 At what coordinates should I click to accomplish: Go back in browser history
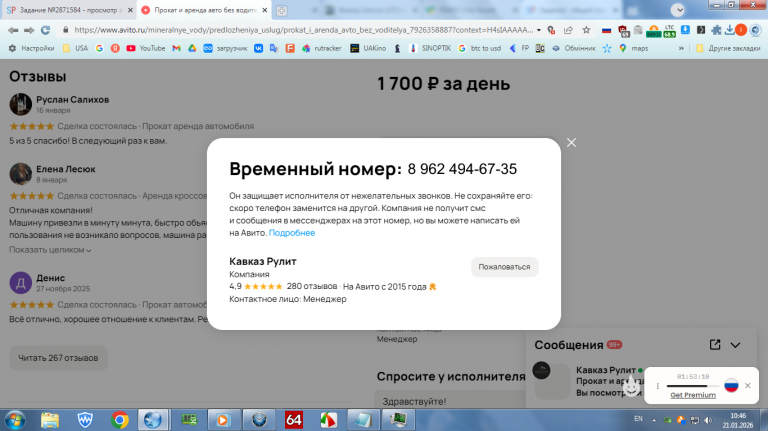click(x=13, y=30)
